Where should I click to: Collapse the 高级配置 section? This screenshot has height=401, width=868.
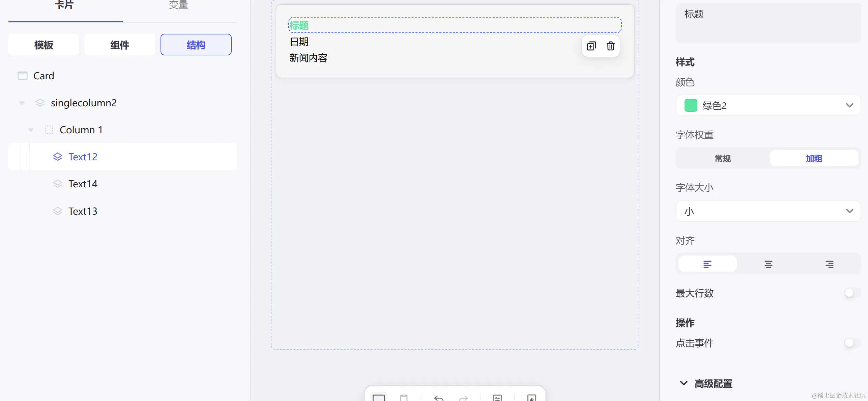(684, 383)
